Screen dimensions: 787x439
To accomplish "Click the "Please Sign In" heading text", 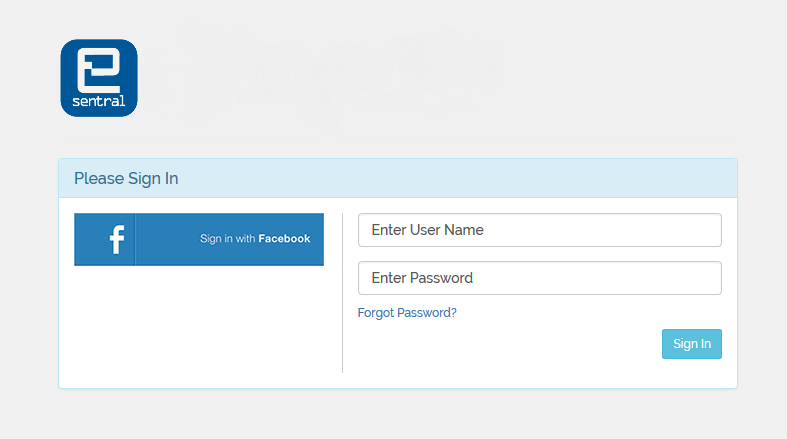I will pos(126,179).
